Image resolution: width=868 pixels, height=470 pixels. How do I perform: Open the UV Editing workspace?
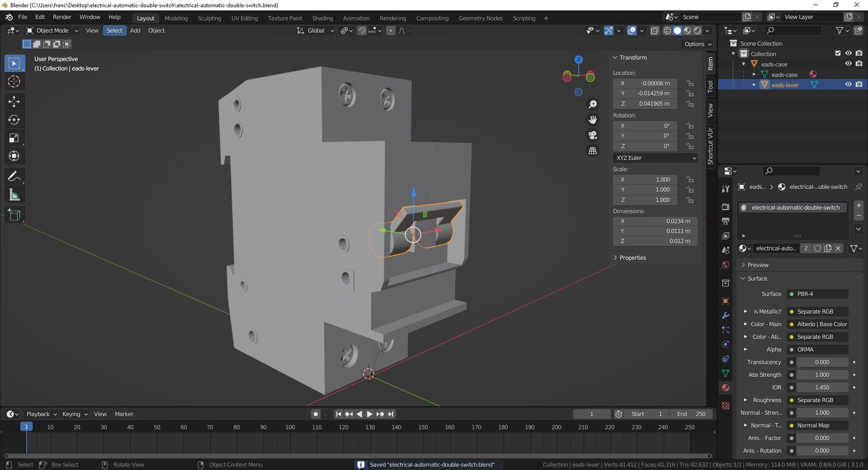(245, 18)
